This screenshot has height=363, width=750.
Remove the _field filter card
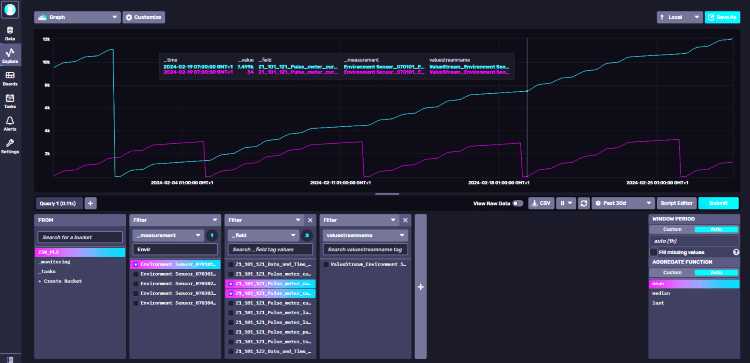[310, 220]
